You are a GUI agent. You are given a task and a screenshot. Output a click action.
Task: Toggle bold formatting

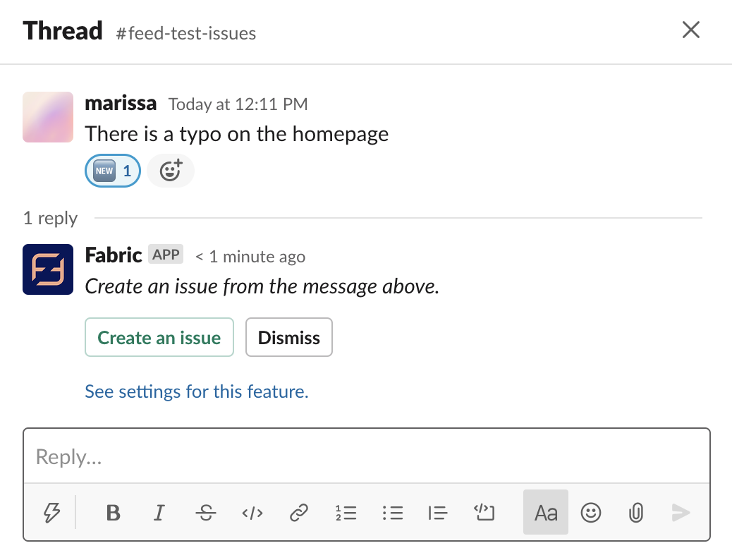click(x=113, y=512)
